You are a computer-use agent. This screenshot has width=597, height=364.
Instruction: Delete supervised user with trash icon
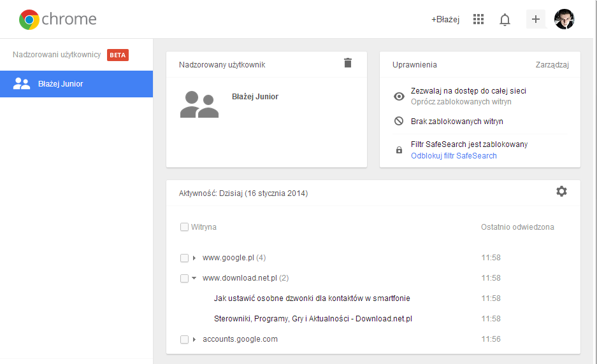(348, 63)
